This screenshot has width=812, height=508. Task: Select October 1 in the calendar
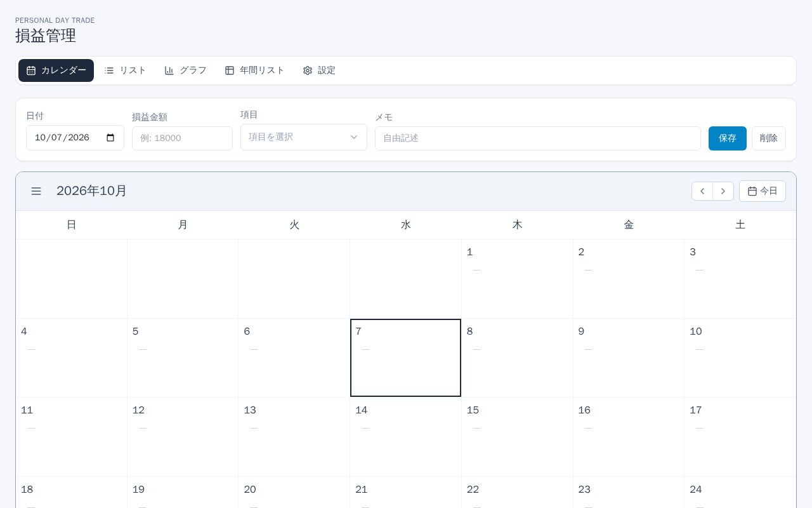[x=517, y=279]
